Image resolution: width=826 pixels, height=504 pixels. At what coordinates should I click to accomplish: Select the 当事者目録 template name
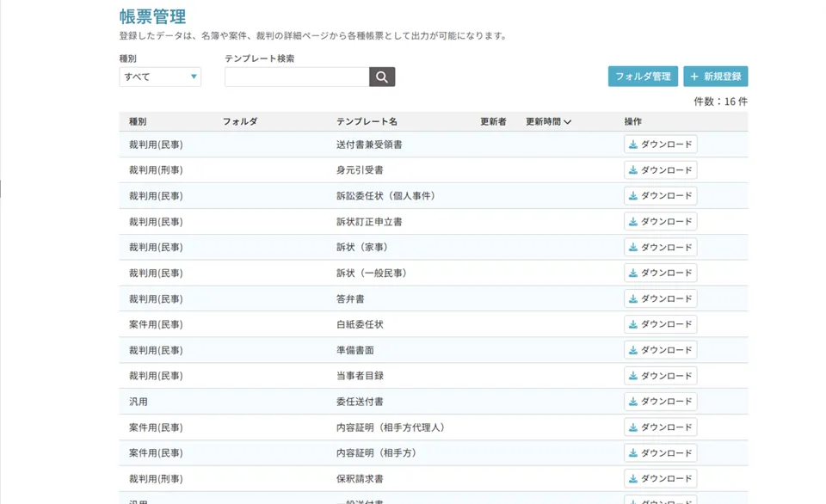(x=360, y=376)
